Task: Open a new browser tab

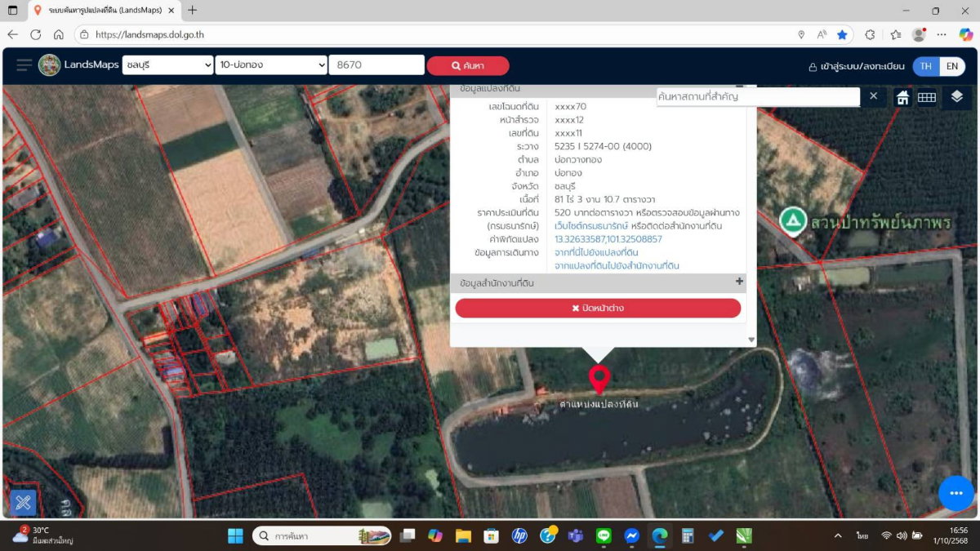Action: (x=192, y=11)
